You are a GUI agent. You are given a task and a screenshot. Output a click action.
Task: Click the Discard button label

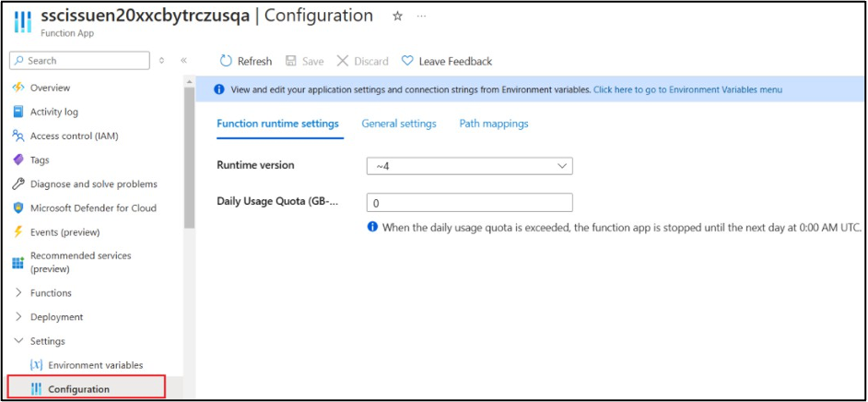pyautogui.click(x=371, y=62)
